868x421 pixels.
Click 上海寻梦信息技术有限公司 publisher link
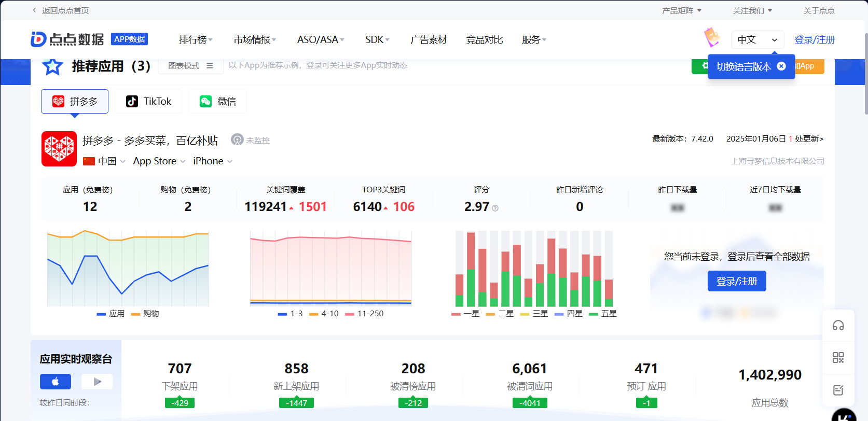pyautogui.click(x=778, y=161)
